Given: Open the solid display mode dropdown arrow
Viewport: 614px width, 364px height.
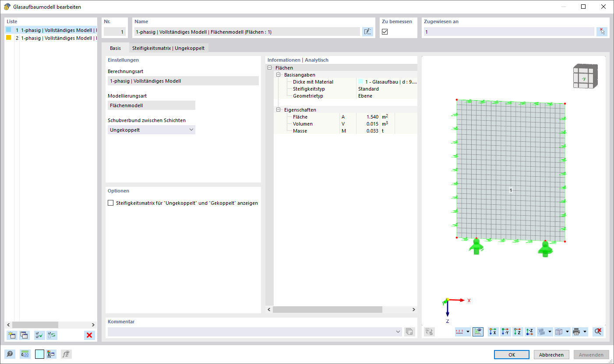Looking at the screenshot, I should pos(550,332).
